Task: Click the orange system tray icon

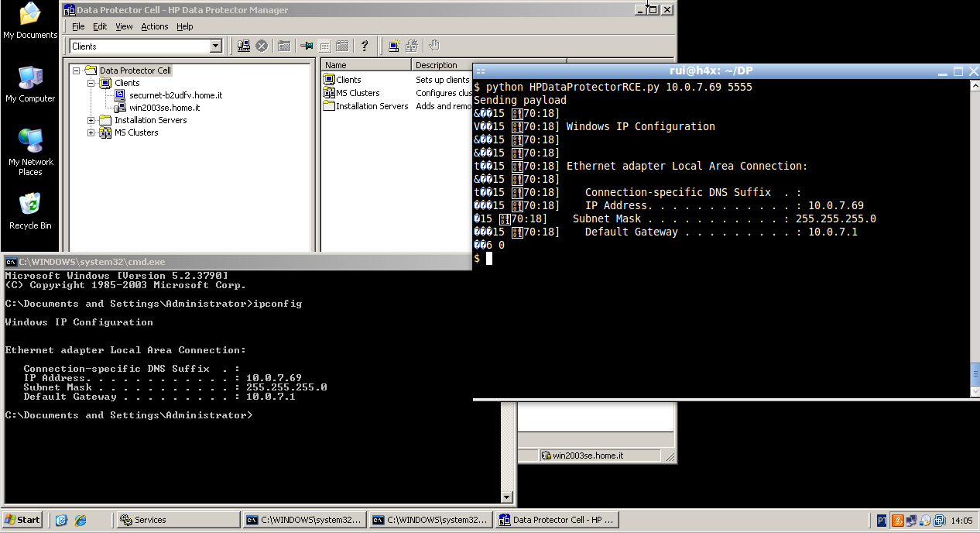Action: tap(898, 520)
